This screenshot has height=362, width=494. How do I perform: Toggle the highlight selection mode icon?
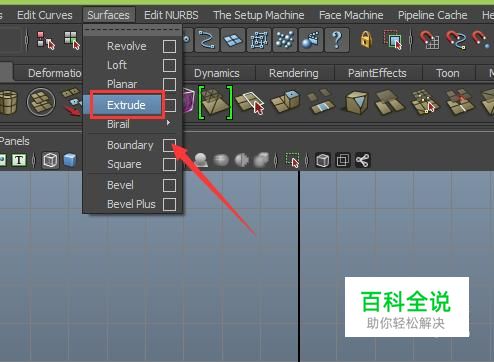393,40
